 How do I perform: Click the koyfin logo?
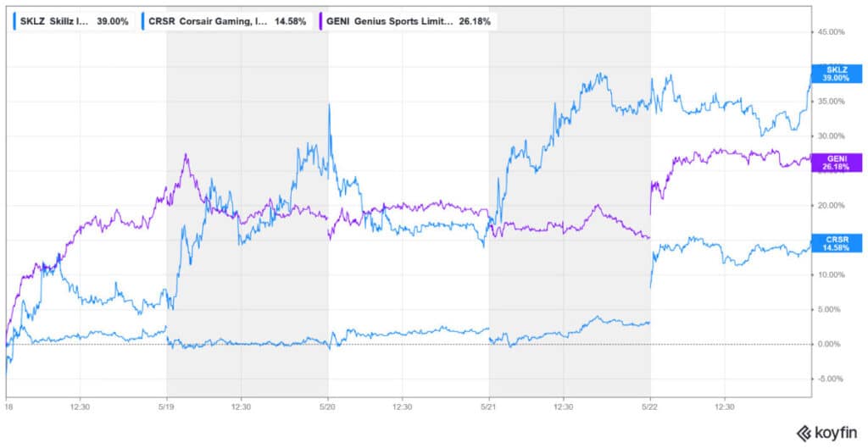coord(826,433)
